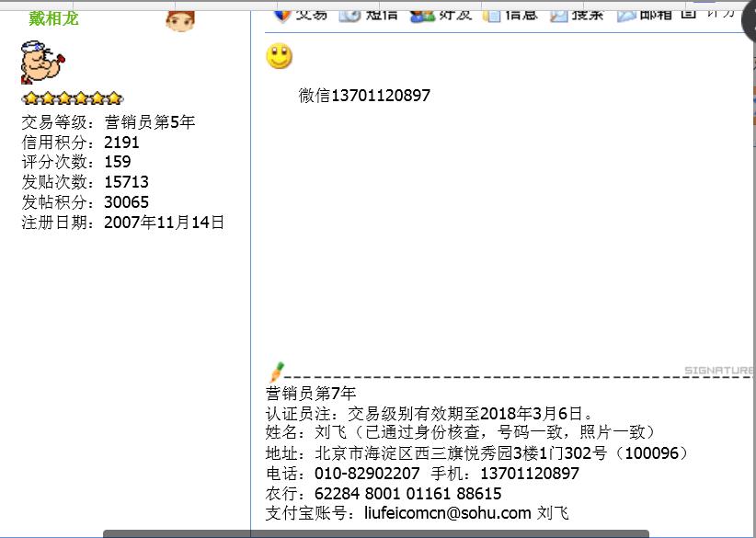Click the horizontal scrollbar at bottom
This screenshot has height=538, width=756.
pyautogui.click(x=375, y=533)
